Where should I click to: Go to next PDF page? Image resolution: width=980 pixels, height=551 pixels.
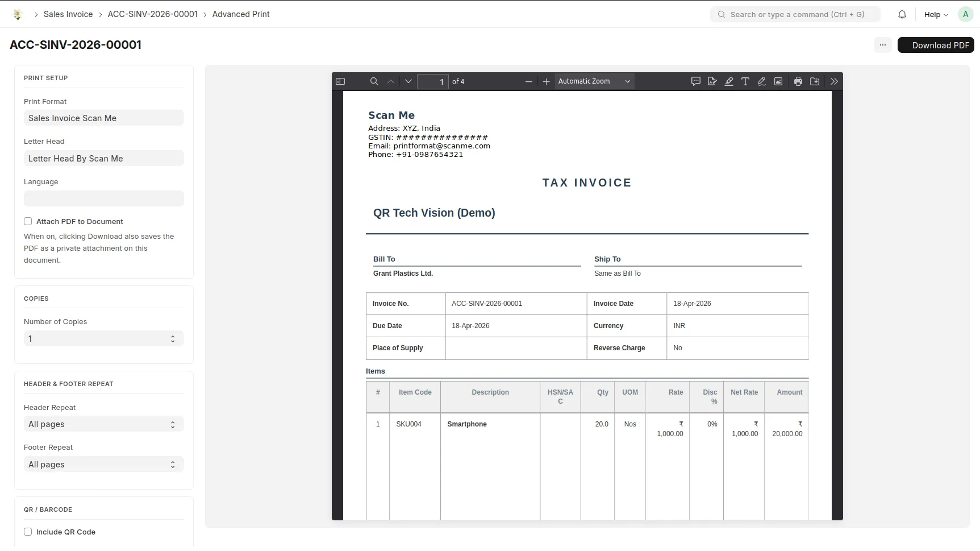tap(408, 81)
